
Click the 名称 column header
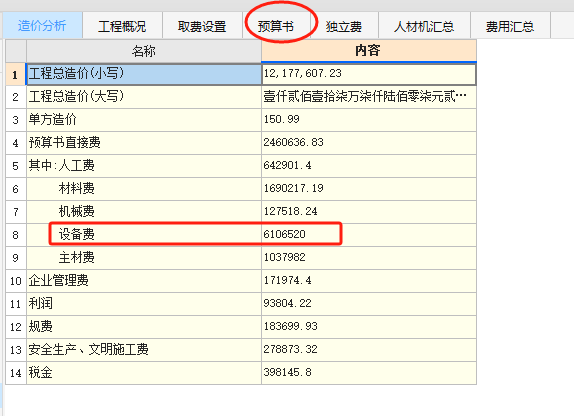pos(144,51)
